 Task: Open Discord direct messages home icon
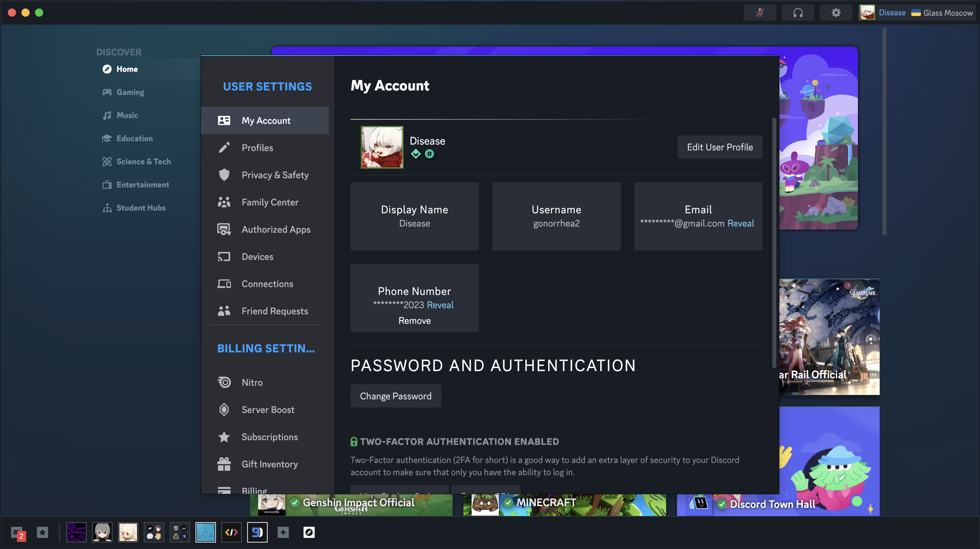click(17, 532)
